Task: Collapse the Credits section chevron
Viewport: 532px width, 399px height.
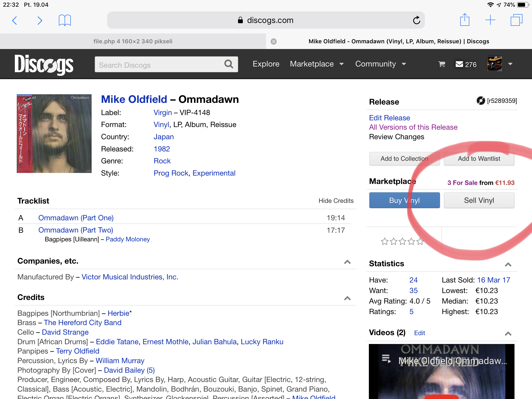Action: pyautogui.click(x=347, y=298)
